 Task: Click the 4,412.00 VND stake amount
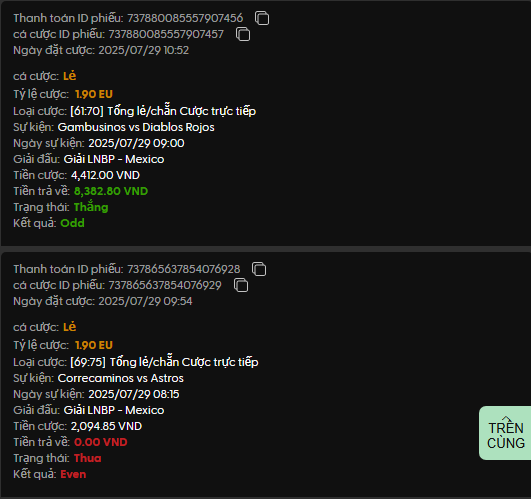pyautogui.click(x=105, y=175)
